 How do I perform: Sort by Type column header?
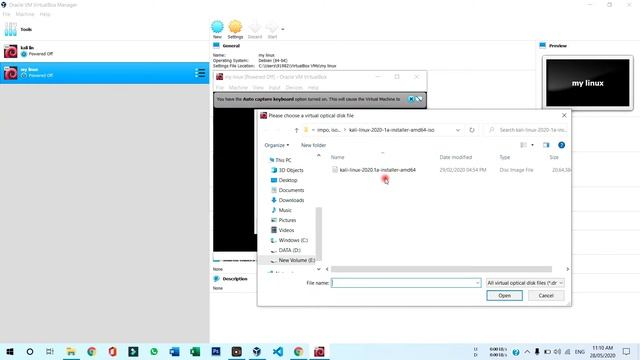tap(504, 157)
